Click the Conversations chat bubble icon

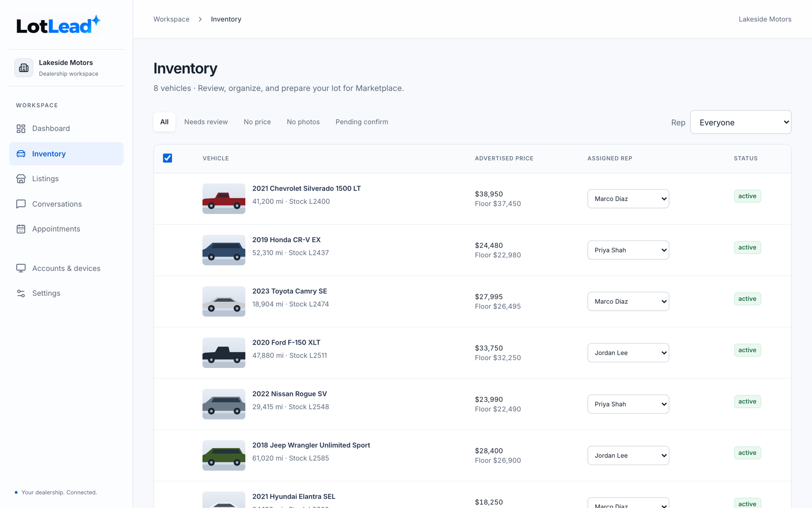[21, 204]
